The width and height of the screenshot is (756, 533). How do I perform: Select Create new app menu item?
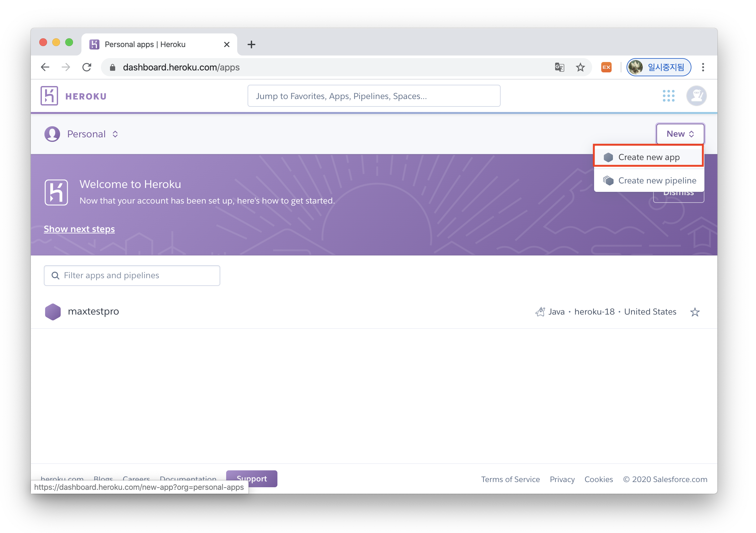click(648, 157)
